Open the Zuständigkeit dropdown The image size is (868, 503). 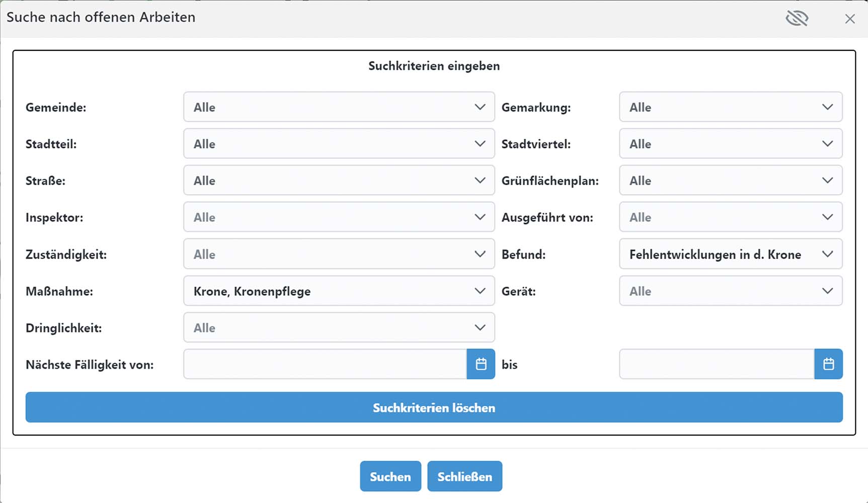click(339, 254)
